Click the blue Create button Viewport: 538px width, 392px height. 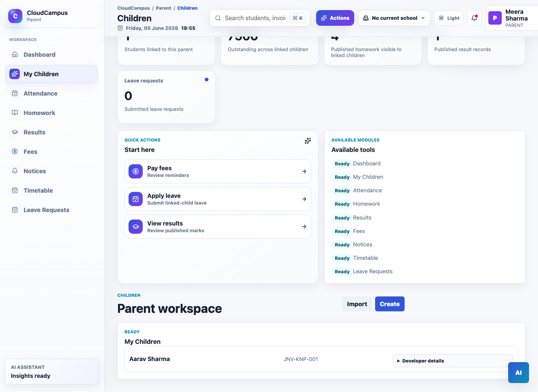[390, 304]
